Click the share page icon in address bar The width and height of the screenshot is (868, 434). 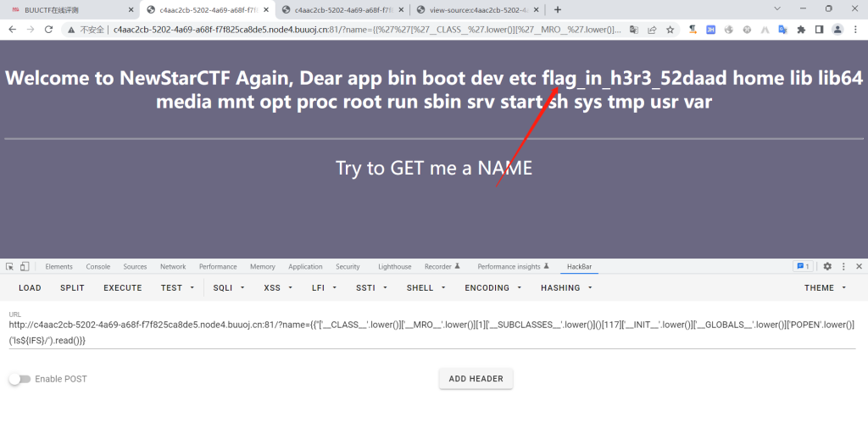click(x=652, y=29)
